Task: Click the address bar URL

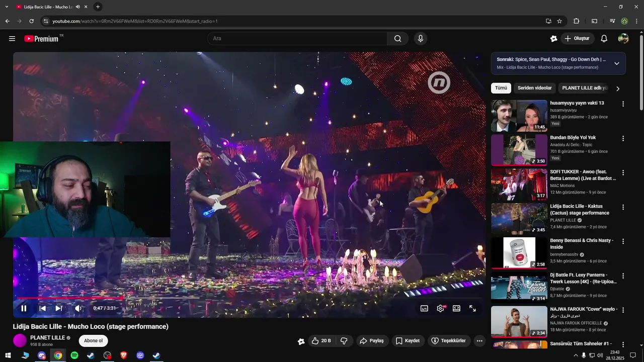Action: click(x=135, y=21)
